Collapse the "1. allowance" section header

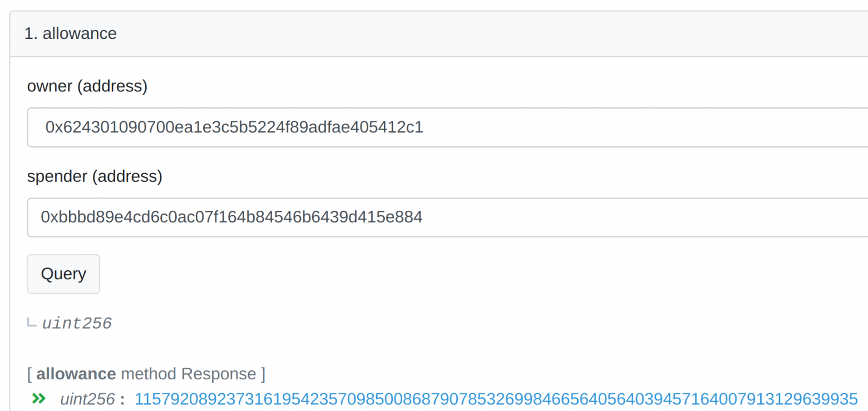[71, 33]
